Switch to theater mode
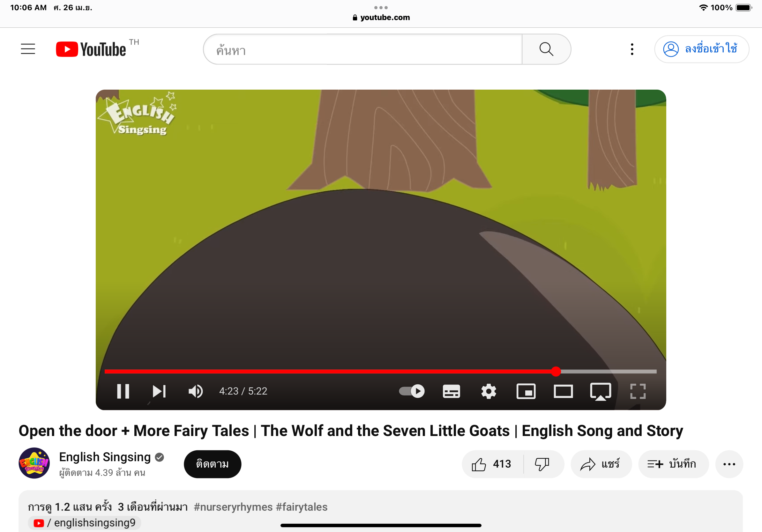Viewport: 762px width, 532px height. [x=563, y=391]
